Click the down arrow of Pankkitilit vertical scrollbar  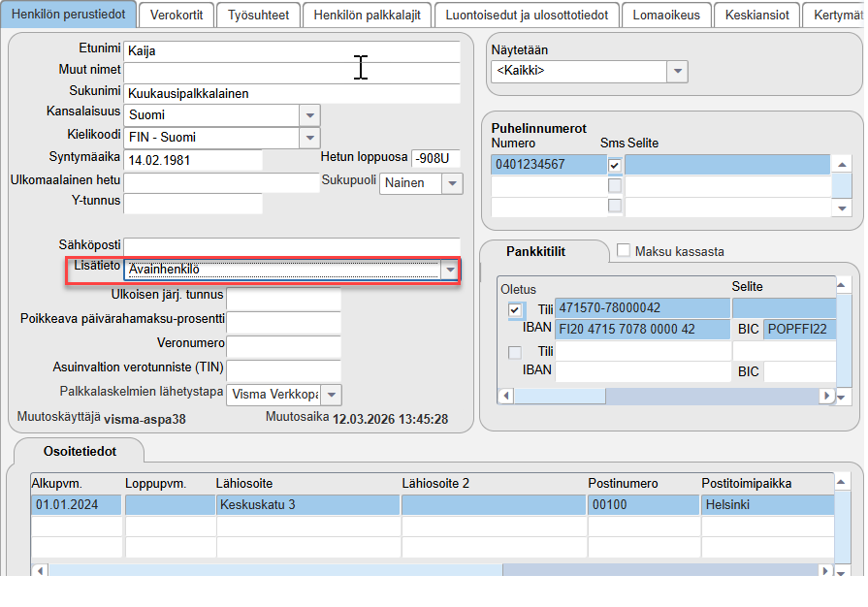pos(842,397)
